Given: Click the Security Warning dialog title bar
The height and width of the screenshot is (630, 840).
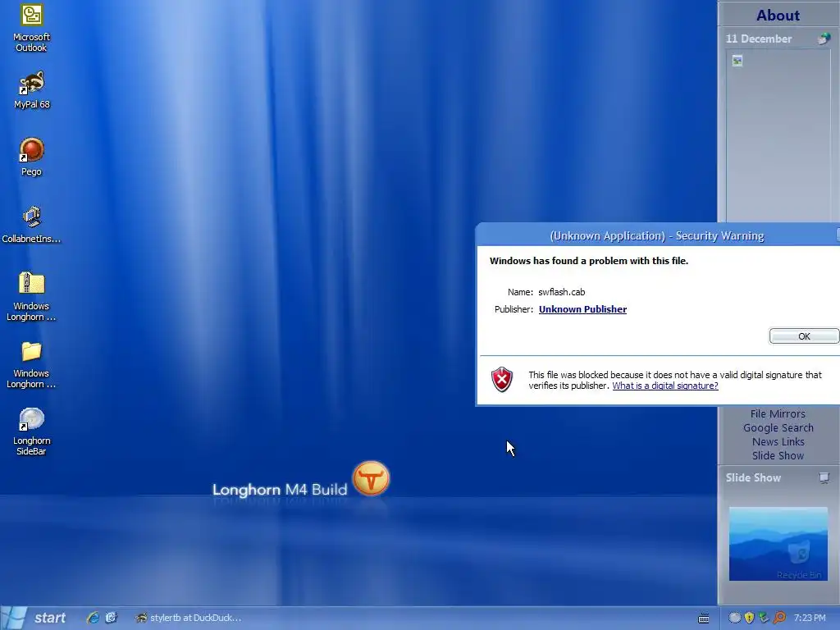Looking at the screenshot, I should click(657, 235).
